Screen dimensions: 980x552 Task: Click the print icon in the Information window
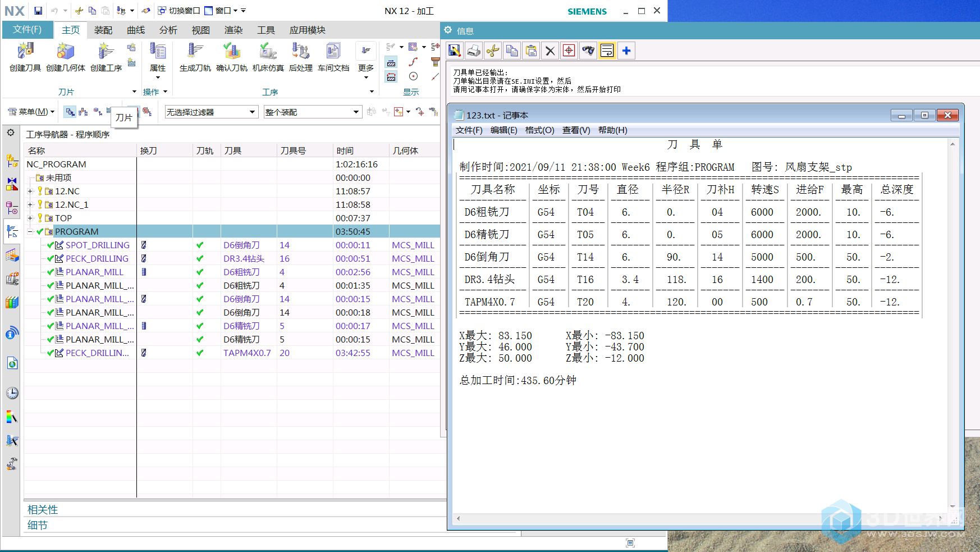(474, 51)
